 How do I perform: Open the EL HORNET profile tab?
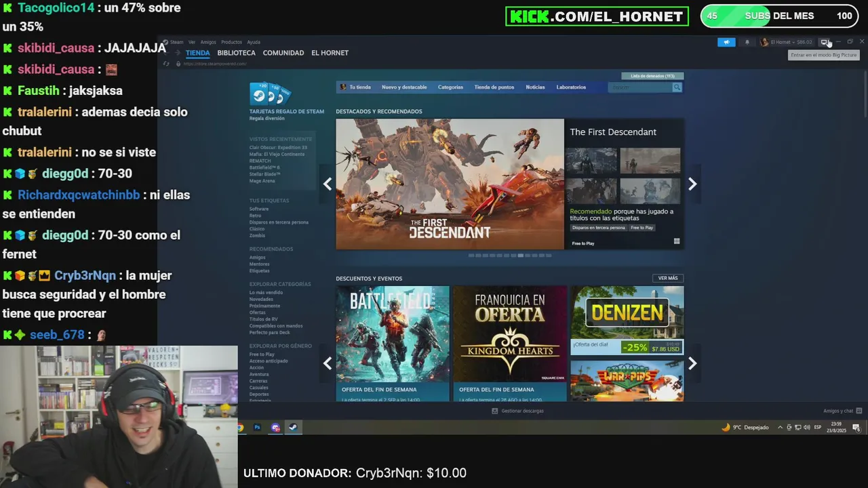[330, 53]
